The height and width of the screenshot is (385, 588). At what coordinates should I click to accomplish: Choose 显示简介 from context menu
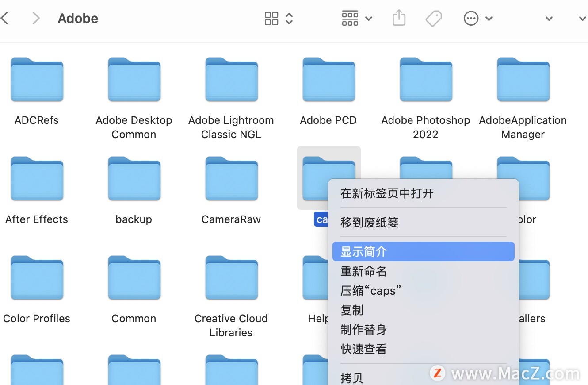[x=423, y=251]
